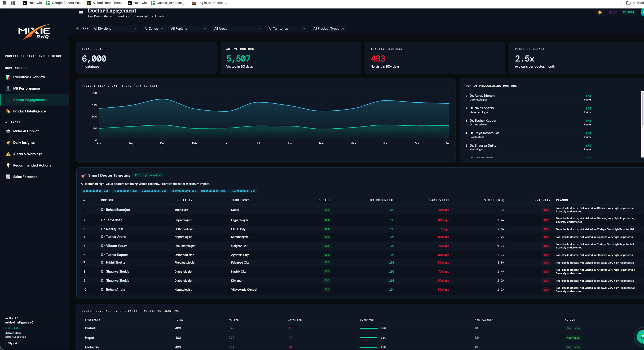Toggle the Diabetologist: 265 specialty filter chip

[95, 191]
